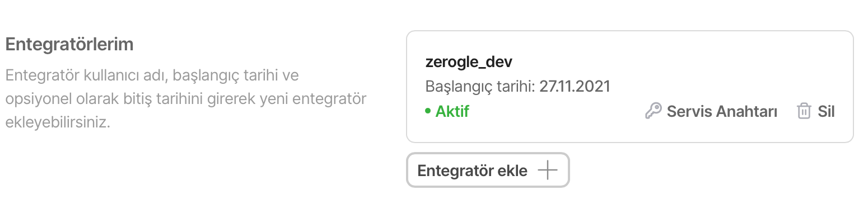Click the plus icon in Entegratör ekle

[x=547, y=170]
